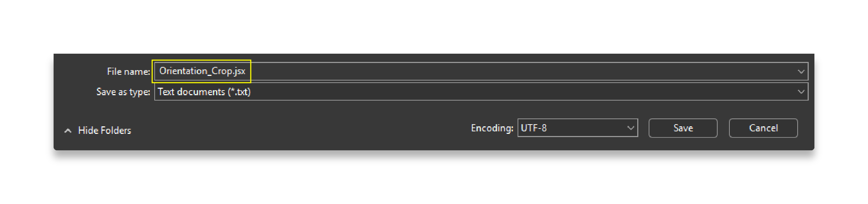Click the Orientation_Crop.jsx file name text
This screenshot has width=868, height=204.
click(202, 71)
